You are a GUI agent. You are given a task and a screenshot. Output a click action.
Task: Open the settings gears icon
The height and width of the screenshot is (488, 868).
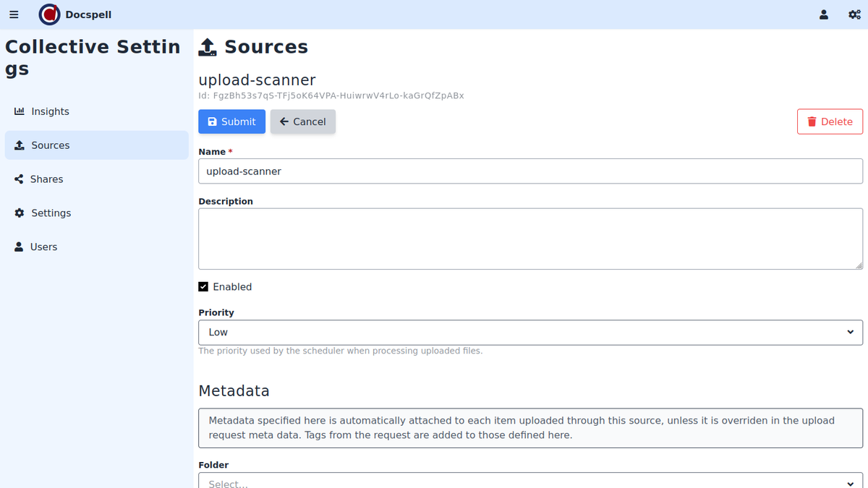coord(854,14)
